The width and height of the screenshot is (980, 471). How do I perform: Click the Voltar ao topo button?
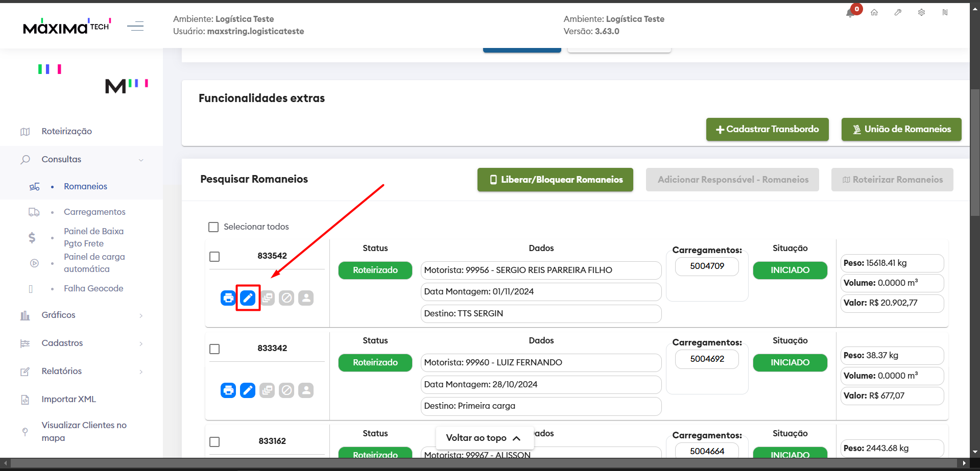point(484,438)
